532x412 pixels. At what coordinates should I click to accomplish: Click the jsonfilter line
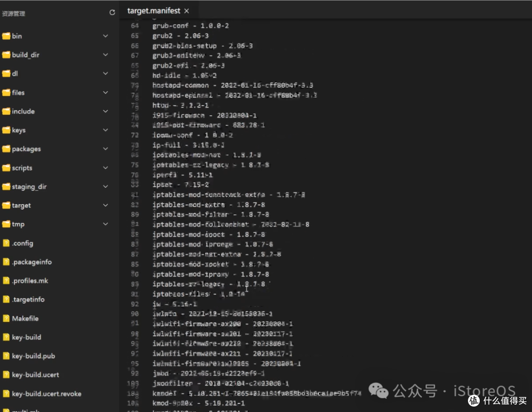221,383
